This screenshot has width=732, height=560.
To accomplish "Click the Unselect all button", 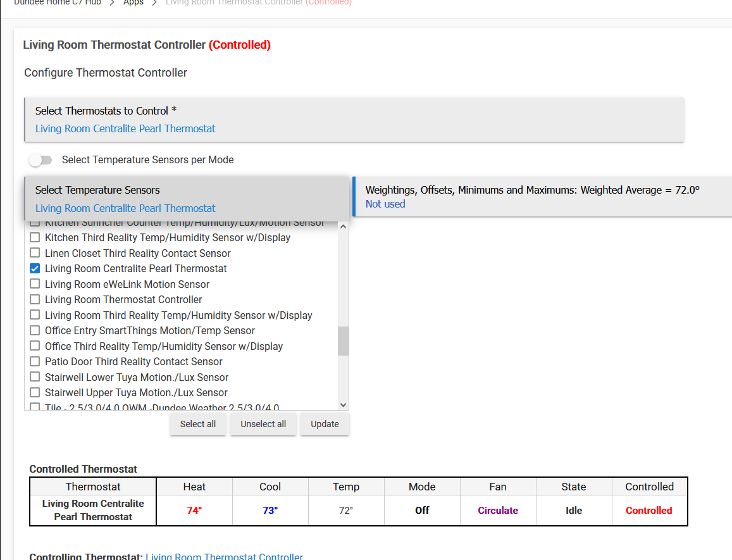I will coord(263,424).
